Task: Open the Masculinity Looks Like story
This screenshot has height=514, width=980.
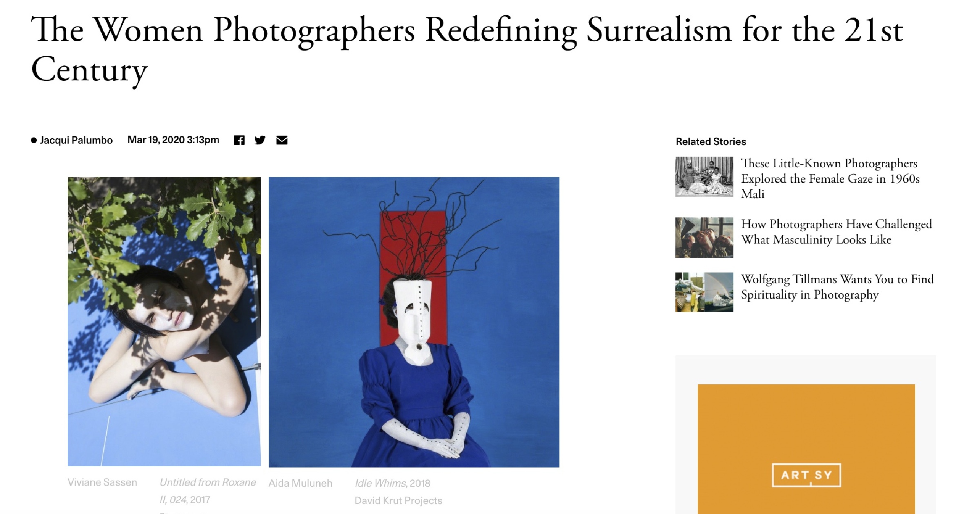Action: coord(837,232)
